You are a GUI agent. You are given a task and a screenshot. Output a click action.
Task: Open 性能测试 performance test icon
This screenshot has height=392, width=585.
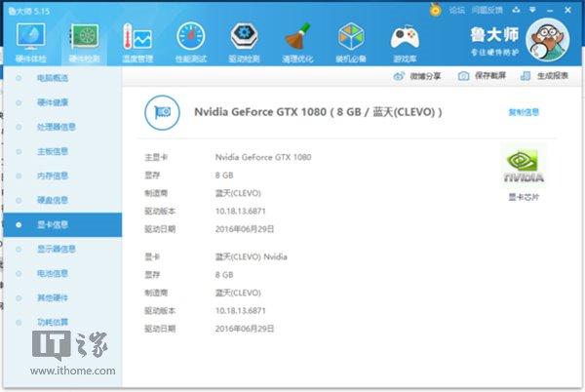190,39
